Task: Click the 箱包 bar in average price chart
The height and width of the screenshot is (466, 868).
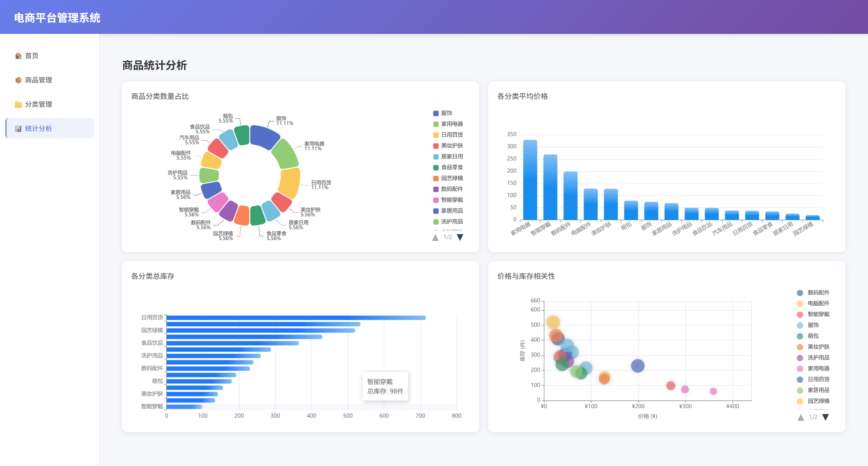Action: pos(631,210)
